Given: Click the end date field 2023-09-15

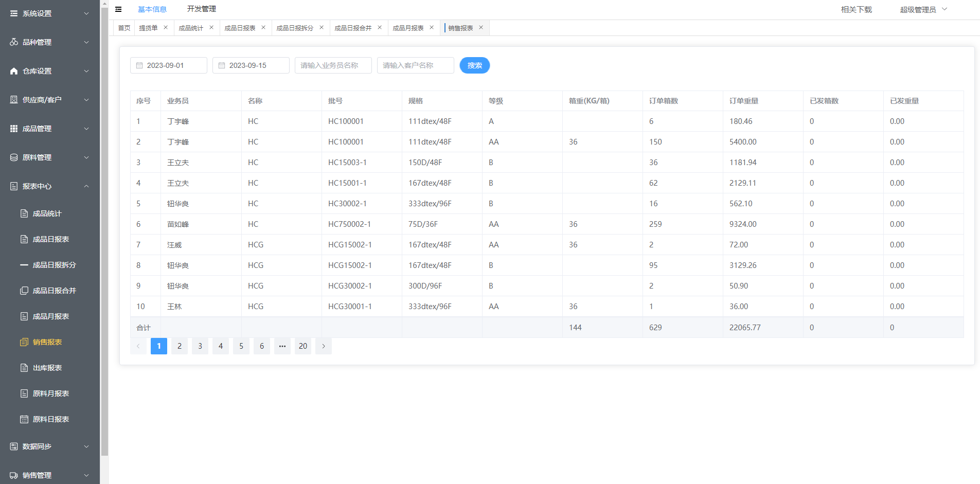Looking at the screenshot, I should [251, 65].
